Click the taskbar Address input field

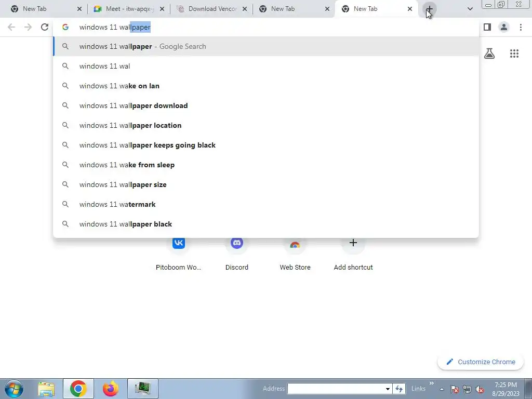point(335,389)
